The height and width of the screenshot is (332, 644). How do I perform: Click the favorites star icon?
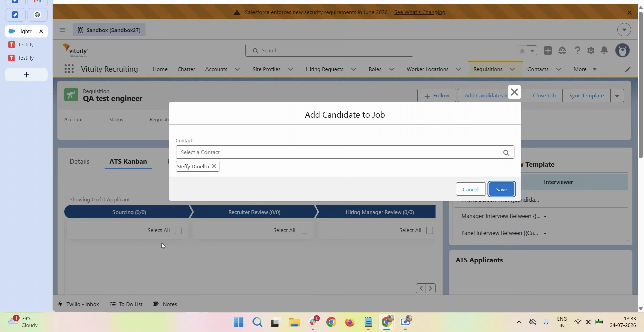522,51
